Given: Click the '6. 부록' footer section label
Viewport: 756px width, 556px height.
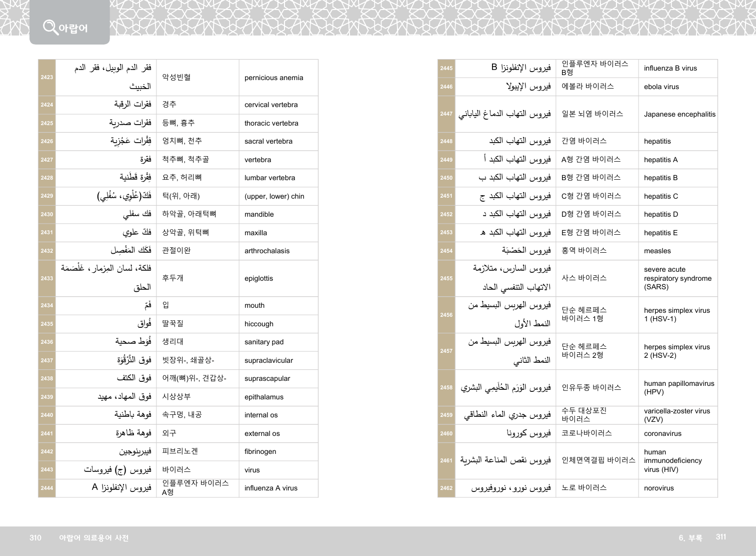Looking at the screenshot, I should 690,538.
